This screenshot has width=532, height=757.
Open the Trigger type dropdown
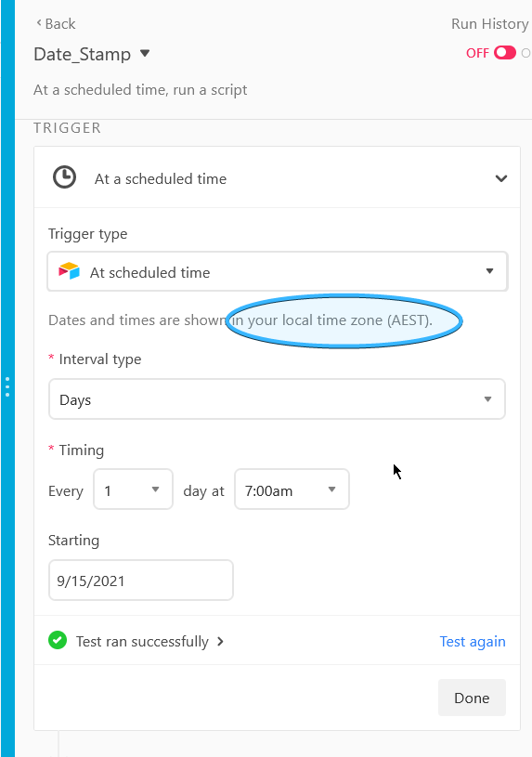click(x=277, y=271)
